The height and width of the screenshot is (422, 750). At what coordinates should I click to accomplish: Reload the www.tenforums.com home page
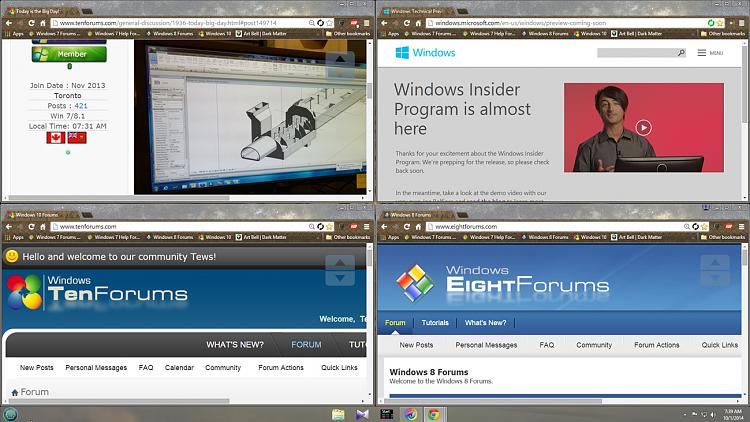[x=32, y=227]
